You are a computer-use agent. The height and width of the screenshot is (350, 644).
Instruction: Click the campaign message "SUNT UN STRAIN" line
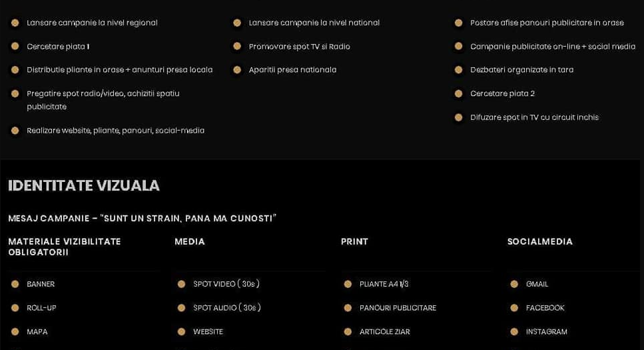click(142, 219)
